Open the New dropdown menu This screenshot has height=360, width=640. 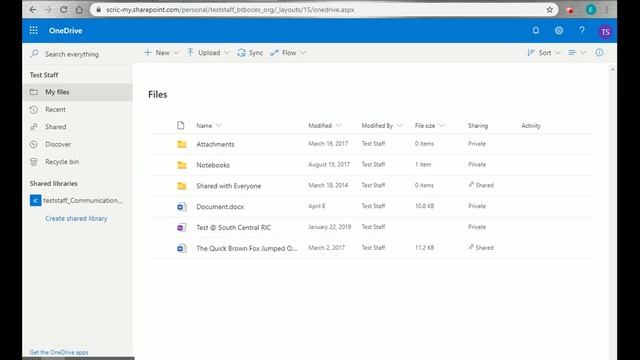(161, 53)
